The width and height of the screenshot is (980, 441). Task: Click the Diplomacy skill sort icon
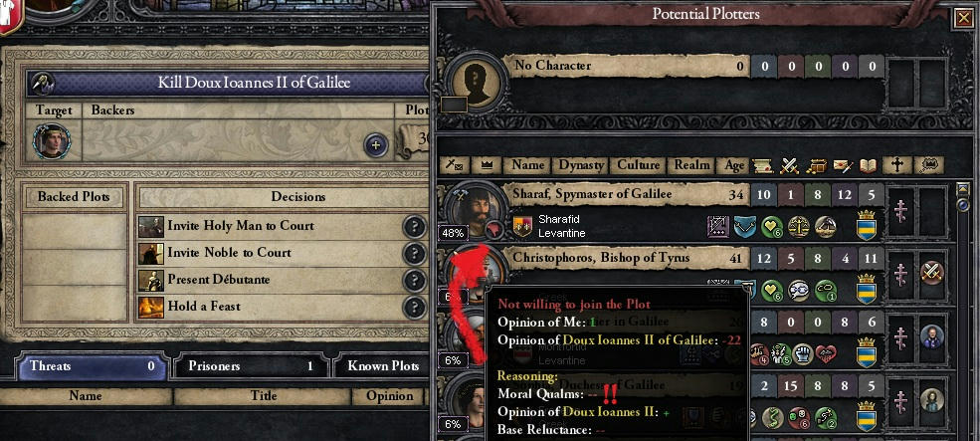coord(761,165)
